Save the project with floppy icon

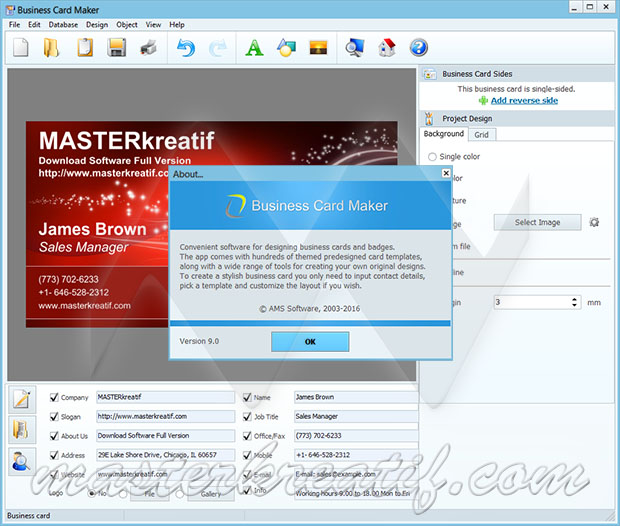coord(117,48)
